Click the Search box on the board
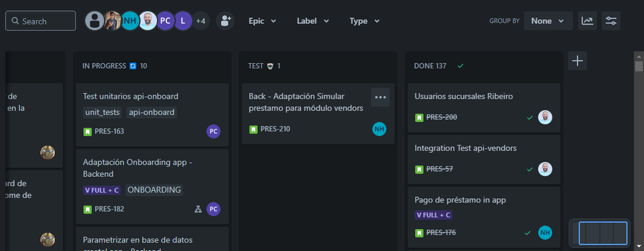 click(40, 21)
